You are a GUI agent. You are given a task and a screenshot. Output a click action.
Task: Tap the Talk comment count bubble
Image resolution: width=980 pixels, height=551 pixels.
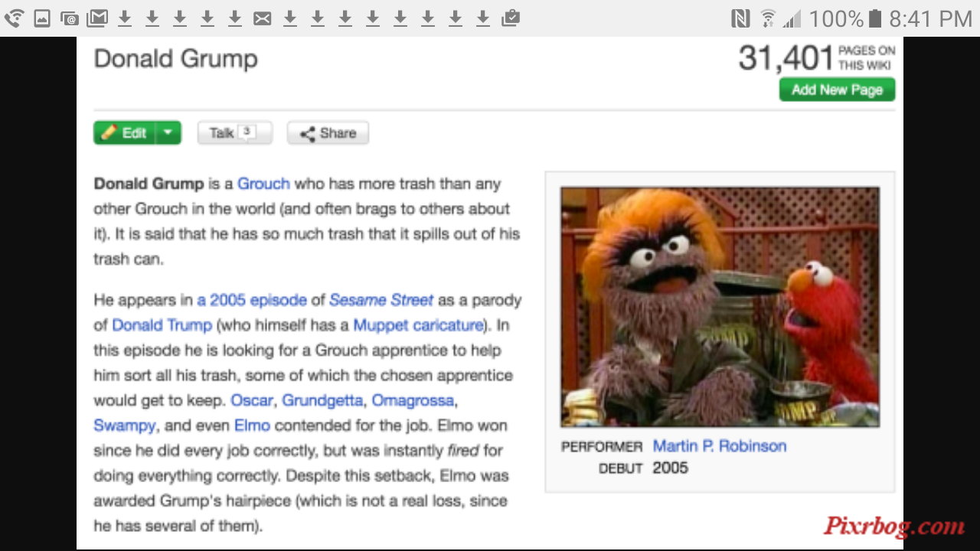(x=246, y=132)
